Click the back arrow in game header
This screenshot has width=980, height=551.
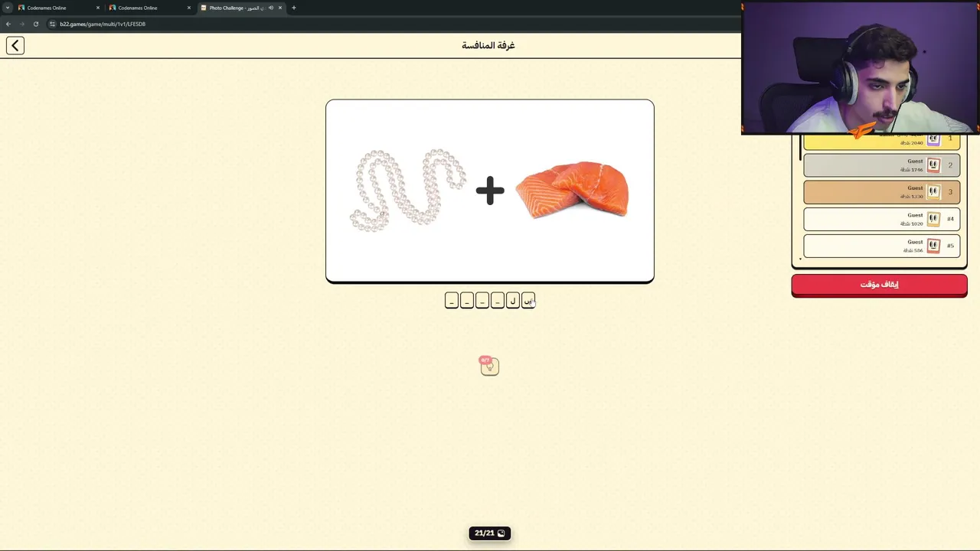point(15,45)
